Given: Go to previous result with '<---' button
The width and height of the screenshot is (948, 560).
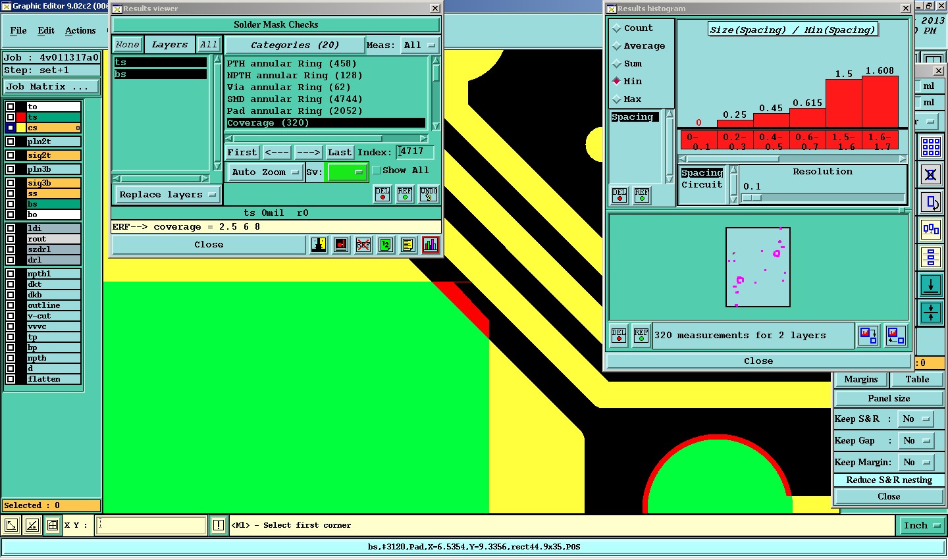Looking at the screenshot, I should point(277,153).
